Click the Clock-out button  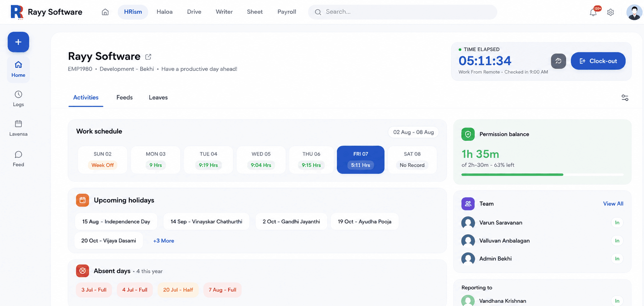point(598,61)
